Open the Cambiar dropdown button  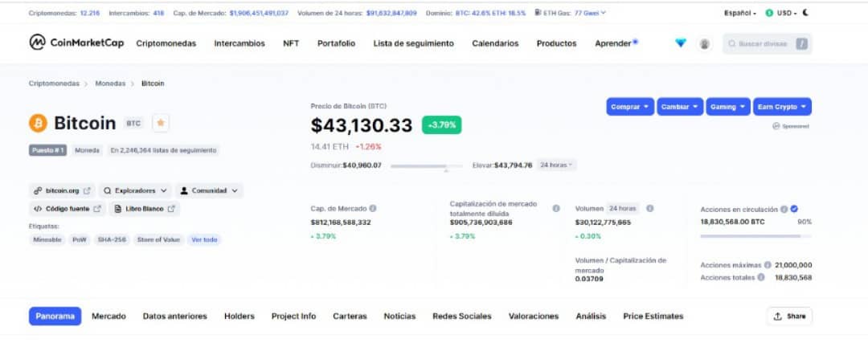point(681,107)
